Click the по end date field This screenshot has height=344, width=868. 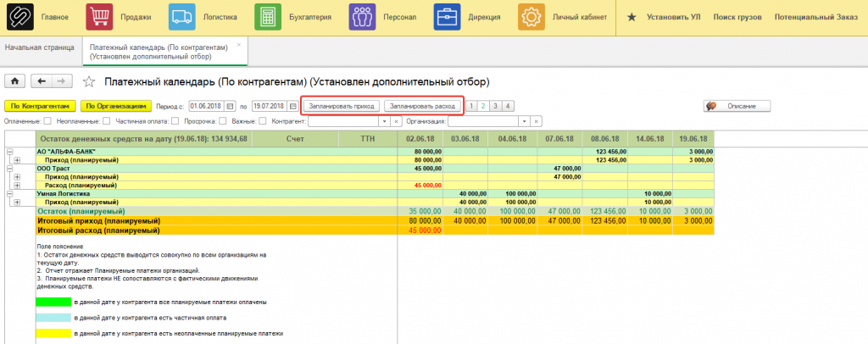[x=270, y=106]
